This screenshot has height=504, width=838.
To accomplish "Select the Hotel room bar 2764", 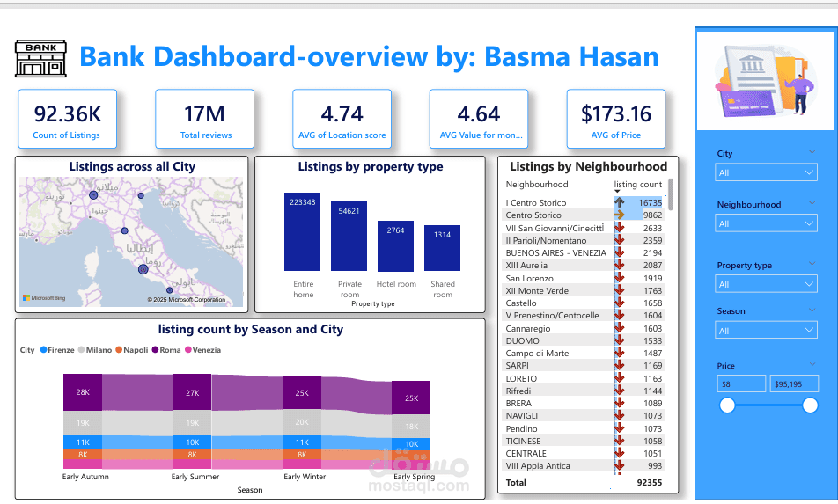I will [395, 245].
